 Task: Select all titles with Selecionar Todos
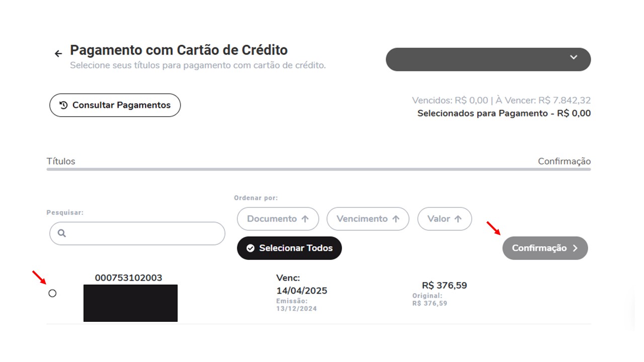coord(289,248)
